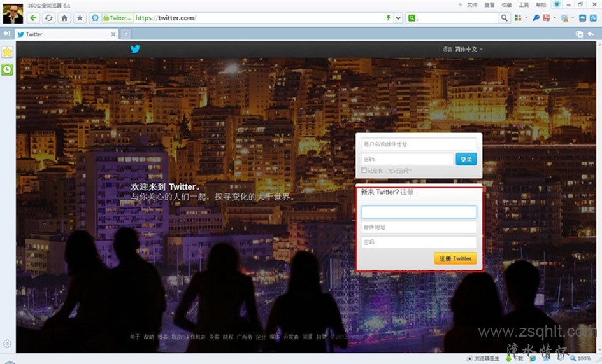The image size is (602, 364).
Task: Click the red translate extension icon
Action: [x=547, y=18]
